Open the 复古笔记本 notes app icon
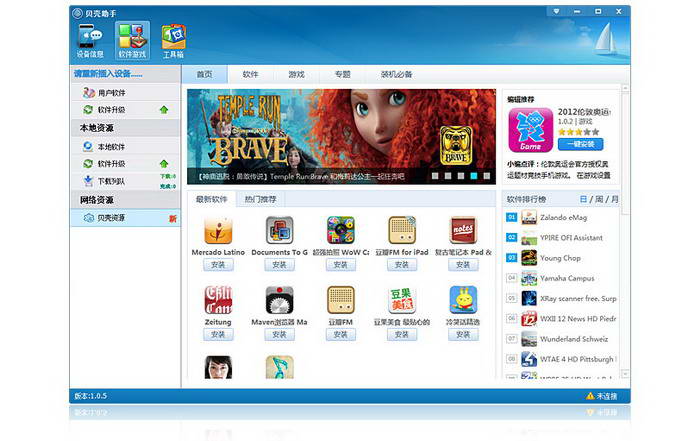 [x=463, y=230]
